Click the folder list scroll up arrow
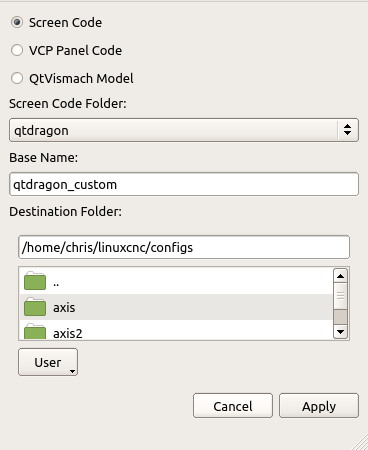 click(x=340, y=276)
